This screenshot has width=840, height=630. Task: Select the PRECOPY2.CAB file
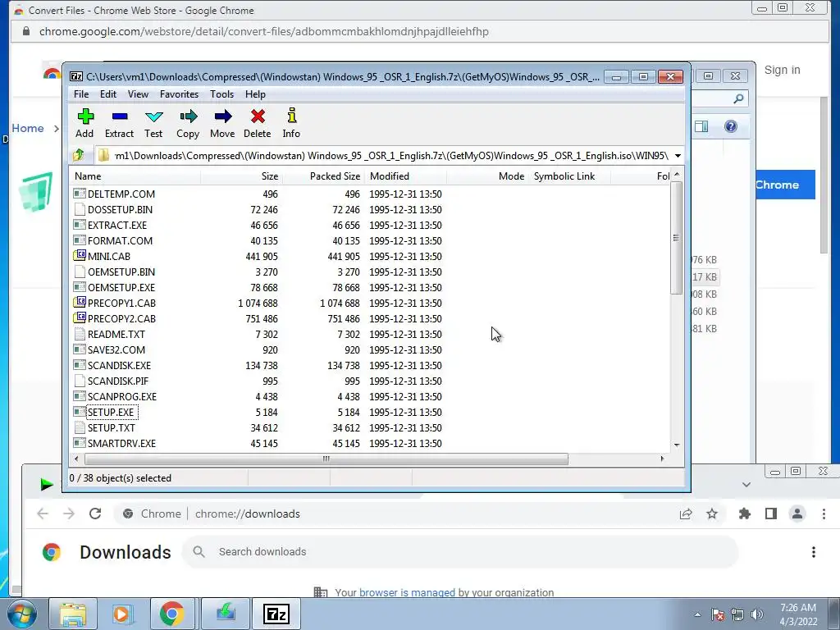coord(121,319)
